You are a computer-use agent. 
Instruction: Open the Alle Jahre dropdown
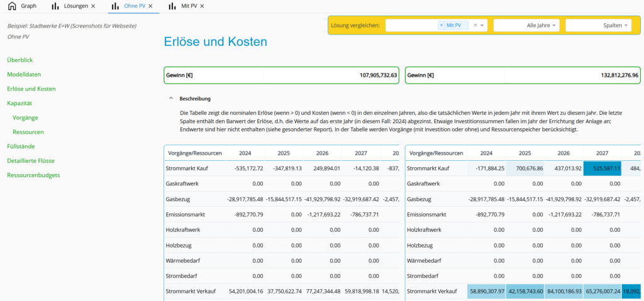[527, 26]
